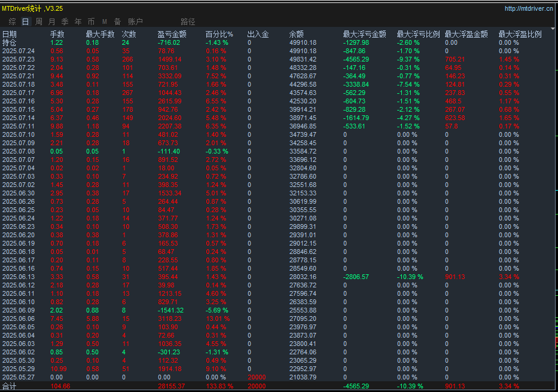Image resolution: width=558 pixels, height=392 pixels.
Task: Open the 路径 path tab
Action: [188, 22]
